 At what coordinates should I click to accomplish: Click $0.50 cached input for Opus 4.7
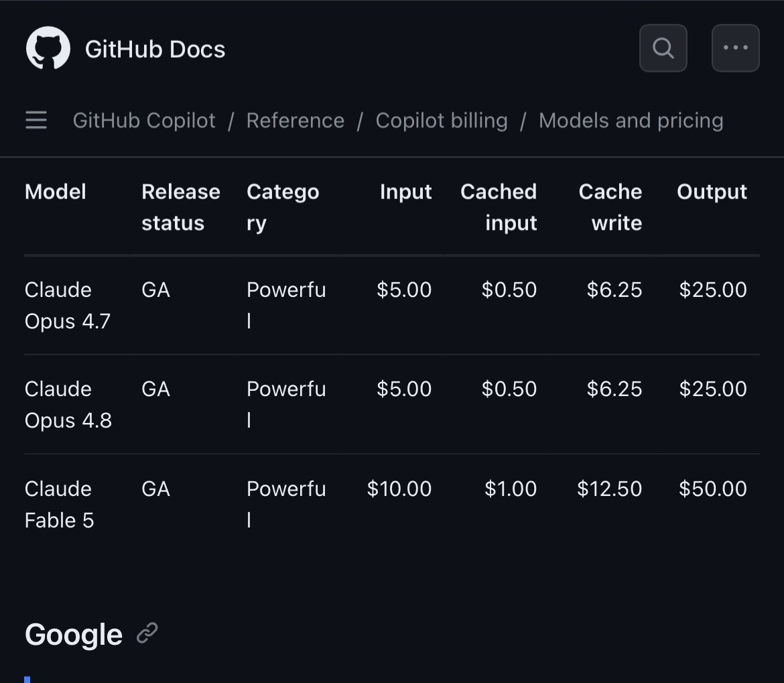tap(509, 290)
